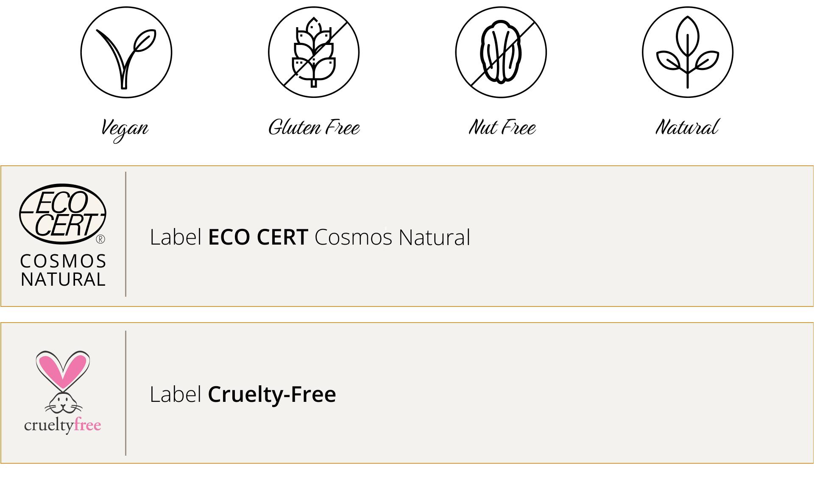Select the Natural script label
This screenshot has height=504, width=814.
tap(687, 127)
